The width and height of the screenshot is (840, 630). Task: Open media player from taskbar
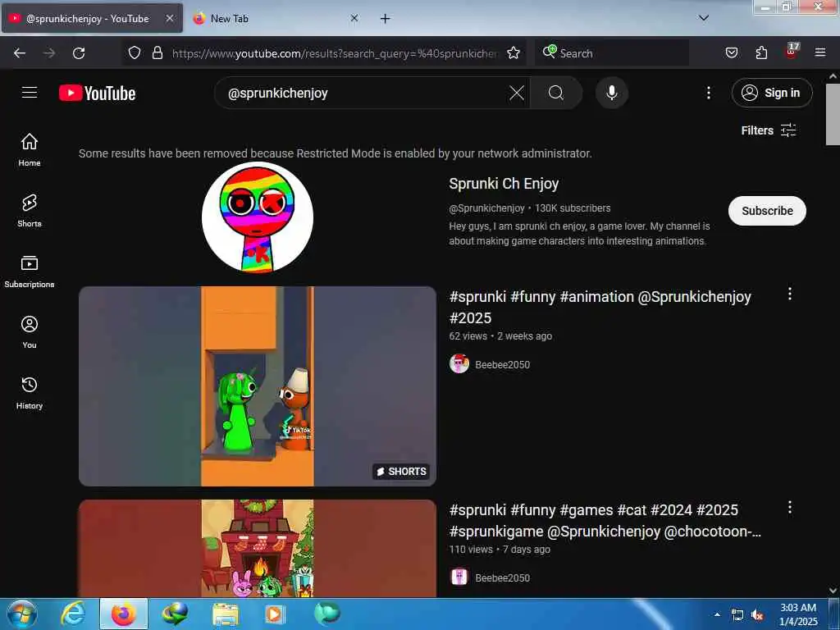pos(276,614)
